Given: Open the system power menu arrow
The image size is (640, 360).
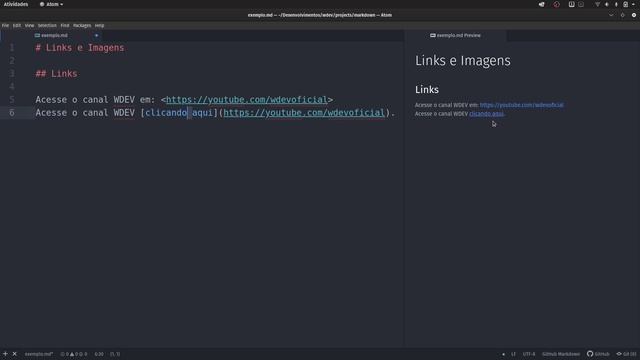Looking at the screenshot, I should click(633, 4).
